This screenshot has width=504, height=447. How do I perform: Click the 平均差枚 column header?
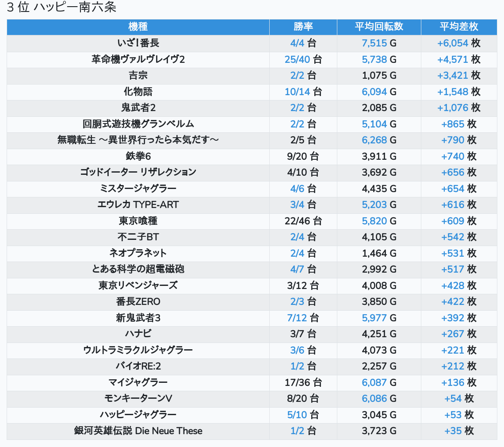click(458, 27)
